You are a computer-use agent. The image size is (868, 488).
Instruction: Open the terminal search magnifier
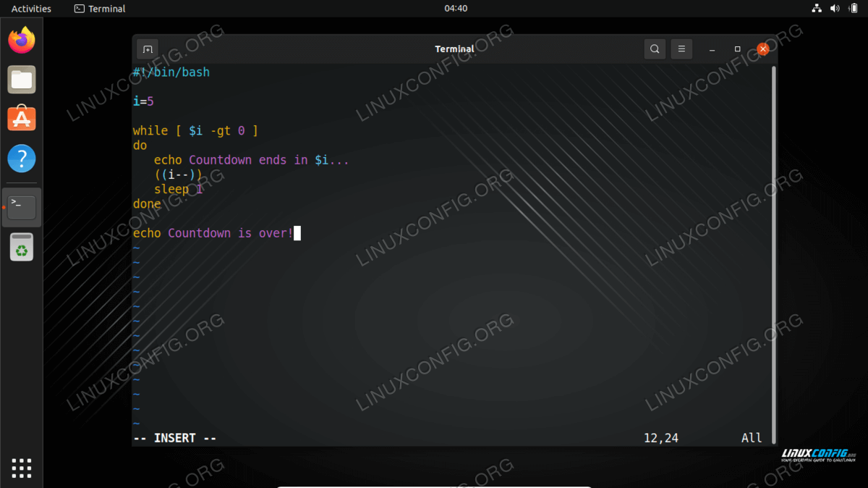655,49
